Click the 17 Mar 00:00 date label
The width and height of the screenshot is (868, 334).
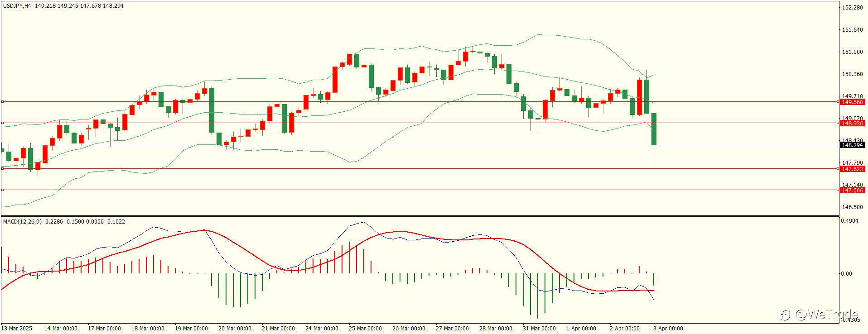point(104,329)
